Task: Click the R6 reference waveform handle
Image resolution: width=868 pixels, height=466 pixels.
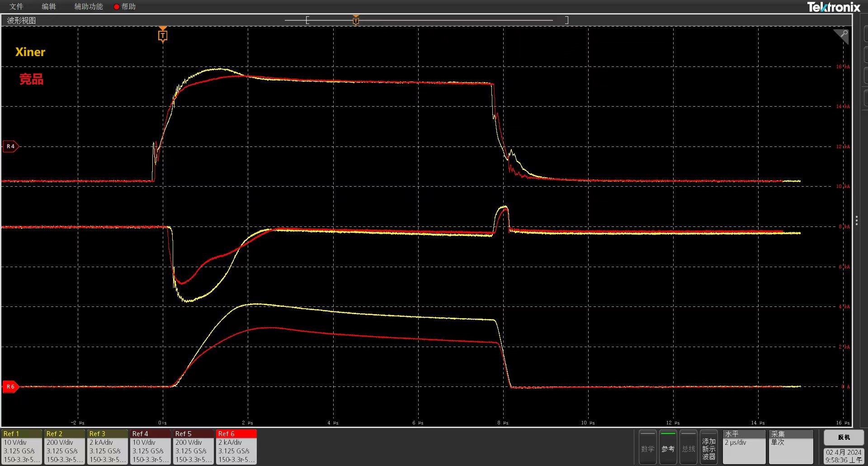Action: (x=10, y=386)
